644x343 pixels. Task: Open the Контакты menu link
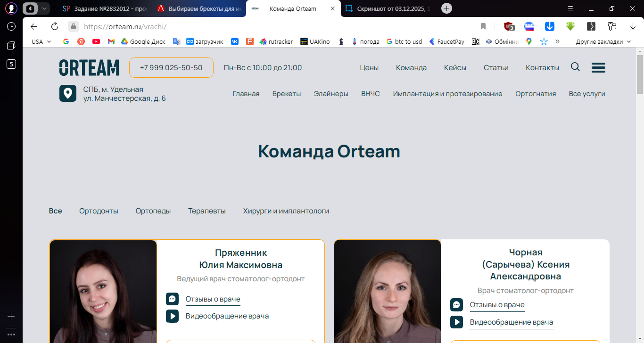(x=542, y=68)
